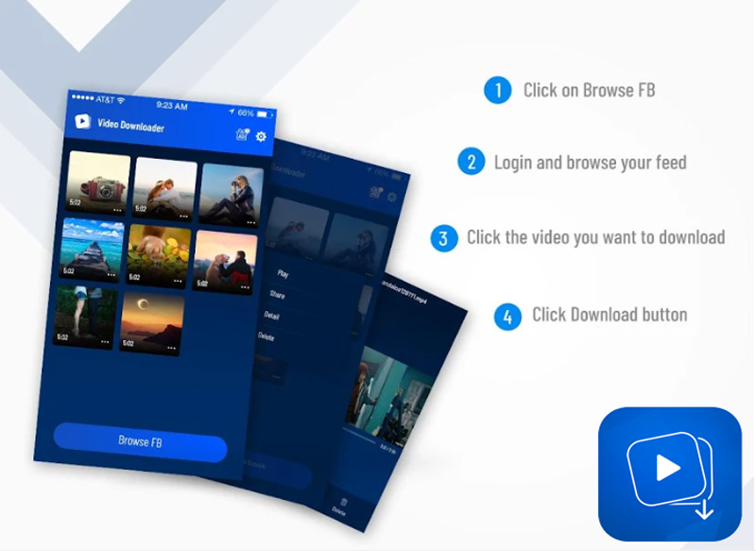The image size is (756, 551).
Task: Open more options on the binoculars woman video
Action: [x=250, y=222]
